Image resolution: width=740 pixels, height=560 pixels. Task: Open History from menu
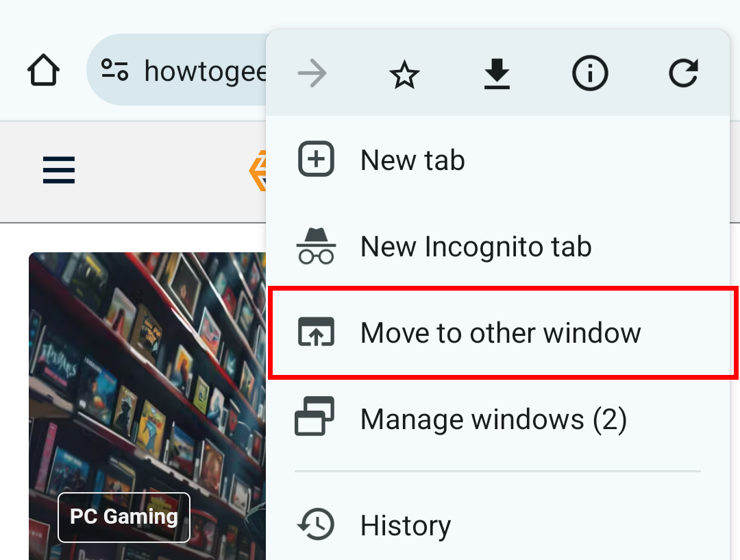click(x=498, y=524)
